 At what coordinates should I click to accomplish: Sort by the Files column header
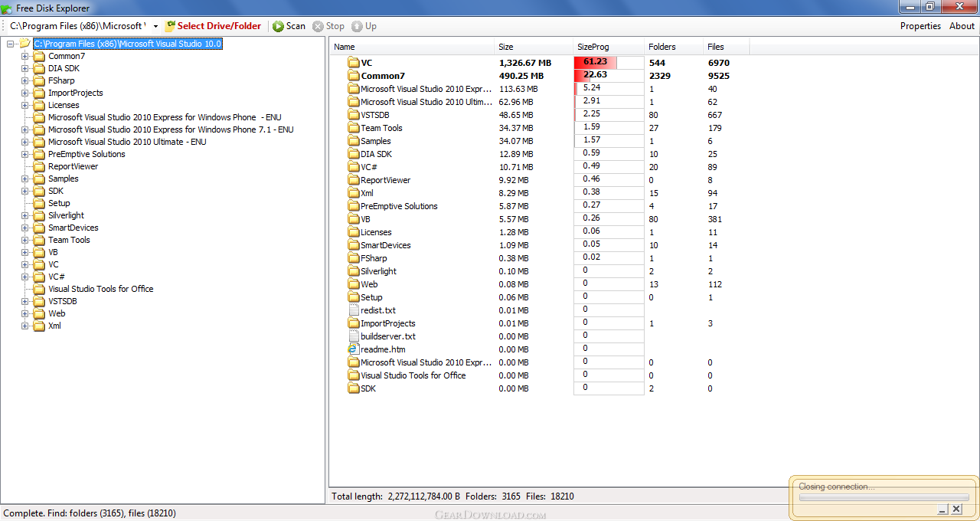(x=726, y=47)
